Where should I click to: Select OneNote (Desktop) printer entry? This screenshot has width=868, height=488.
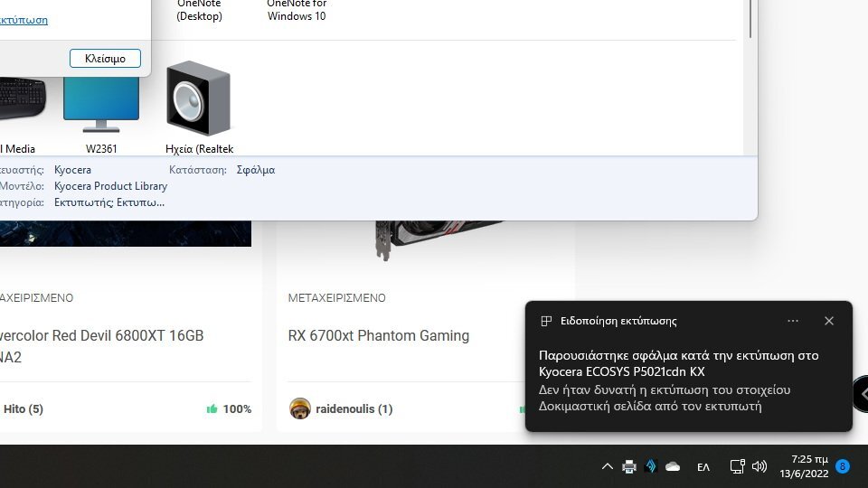tap(199, 10)
